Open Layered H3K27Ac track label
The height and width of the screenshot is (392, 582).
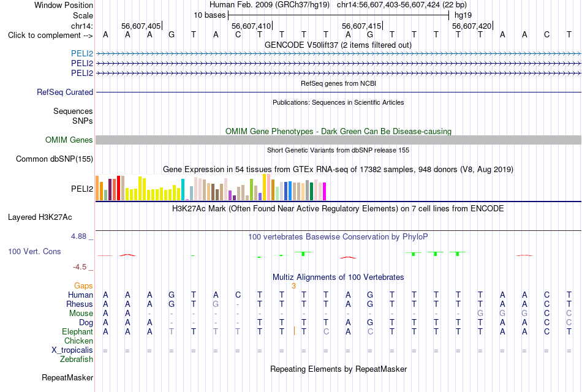point(40,217)
